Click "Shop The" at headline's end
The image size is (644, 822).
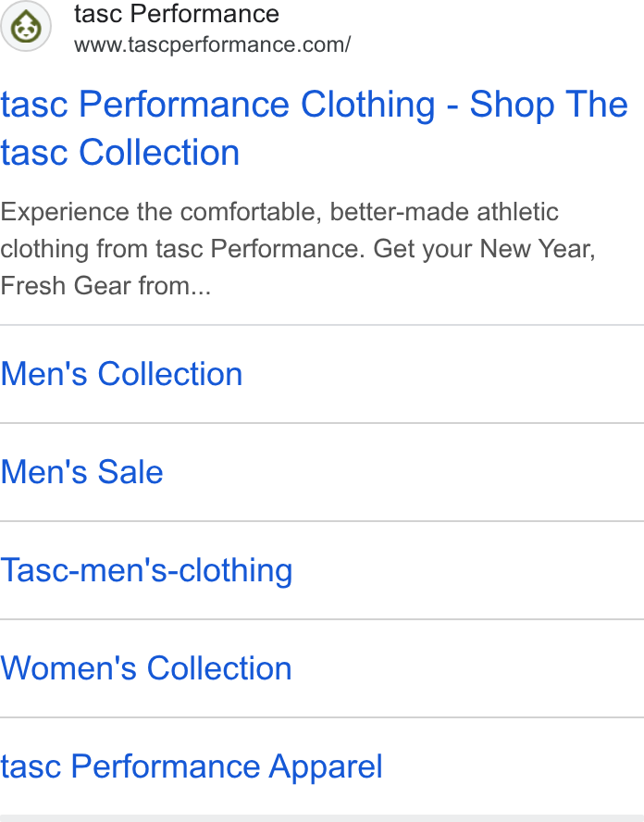(x=549, y=104)
